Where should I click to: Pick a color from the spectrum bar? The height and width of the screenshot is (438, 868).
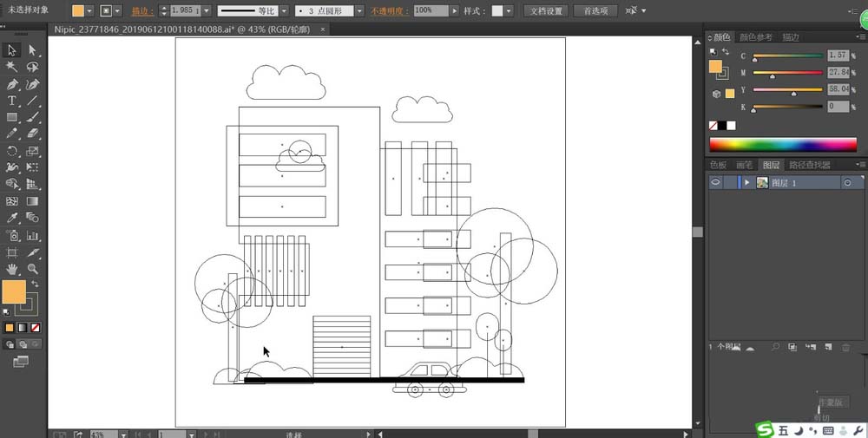click(783, 145)
